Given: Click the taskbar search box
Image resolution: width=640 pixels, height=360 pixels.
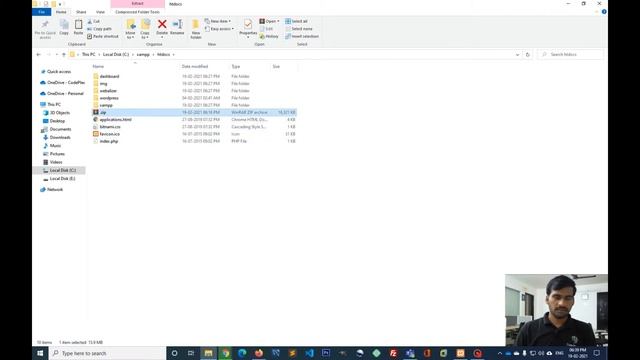Looking at the screenshot, I should click(107, 353).
